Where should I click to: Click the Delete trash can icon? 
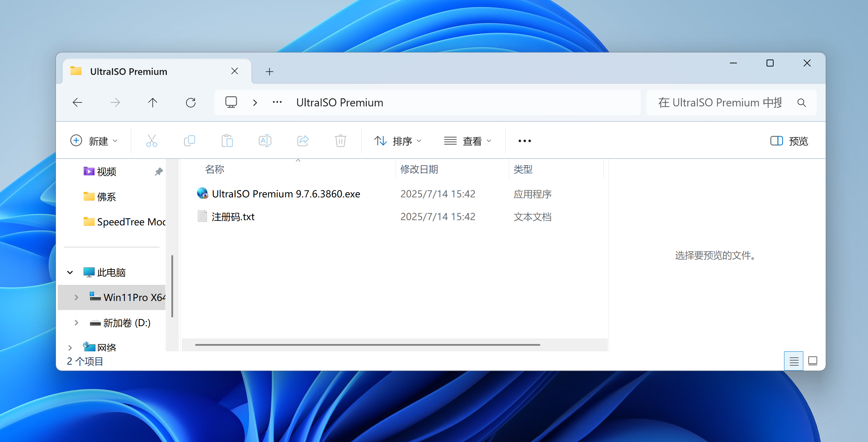pos(340,141)
